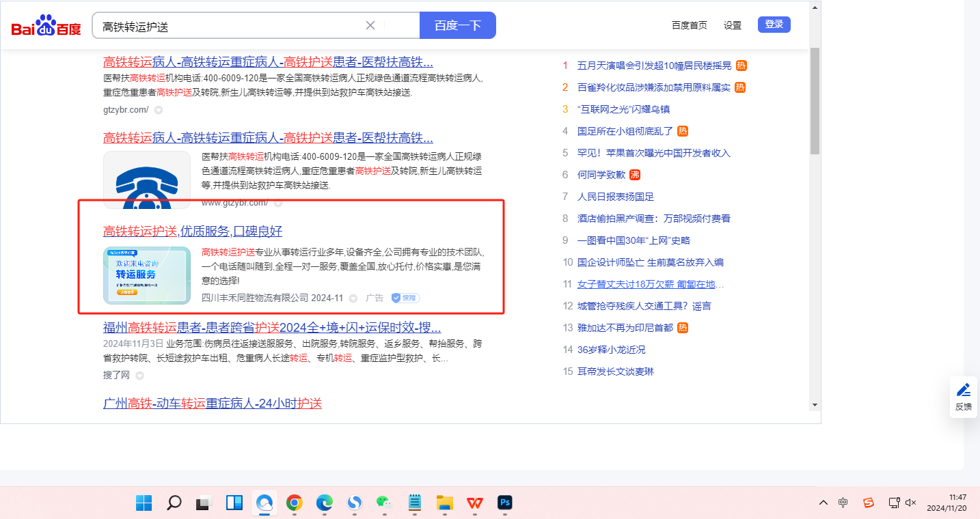Expand the dropdown arrow beside gtzybr.com/
Viewport: 980px width, 519px height.
(x=159, y=110)
